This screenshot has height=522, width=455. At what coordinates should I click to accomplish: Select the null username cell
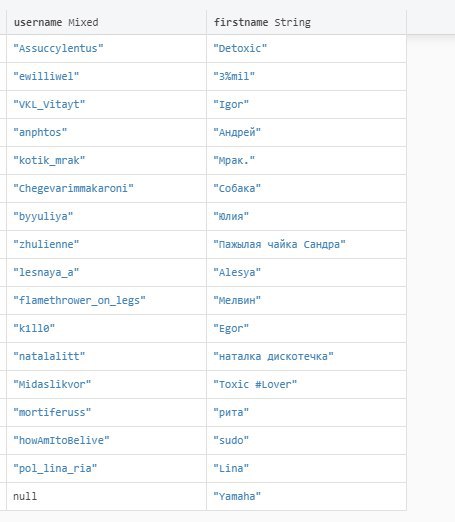tap(106, 496)
